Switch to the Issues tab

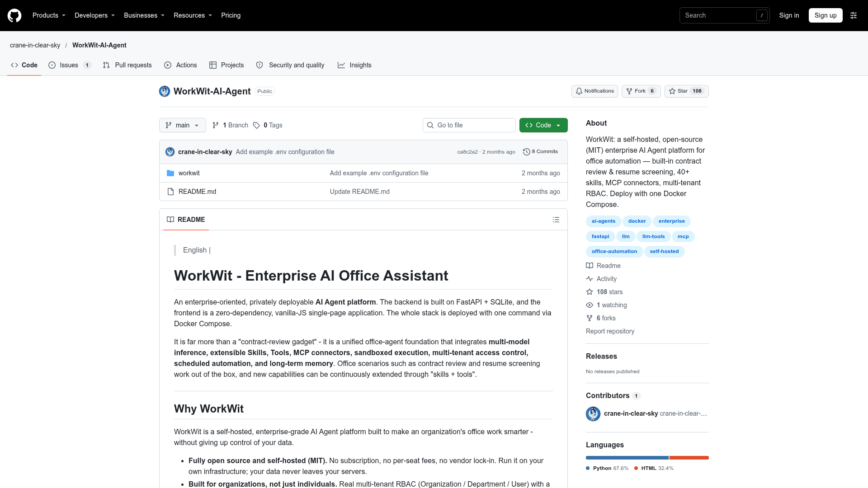(70, 65)
